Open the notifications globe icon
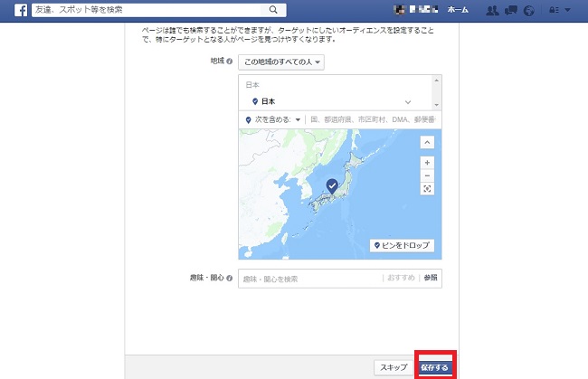 (529, 11)
